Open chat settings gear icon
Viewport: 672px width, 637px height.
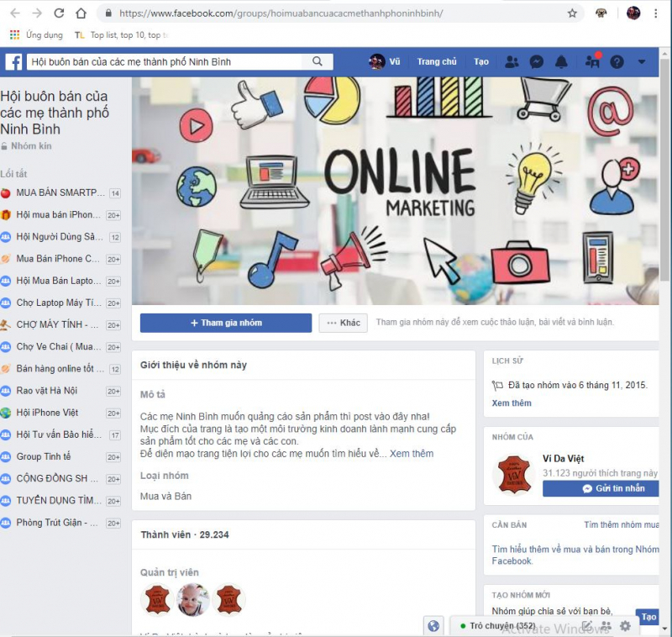625,626
